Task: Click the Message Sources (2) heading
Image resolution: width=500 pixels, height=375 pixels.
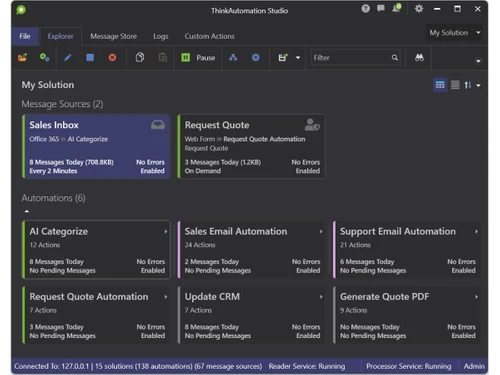Action: click(x=62, y=104)
